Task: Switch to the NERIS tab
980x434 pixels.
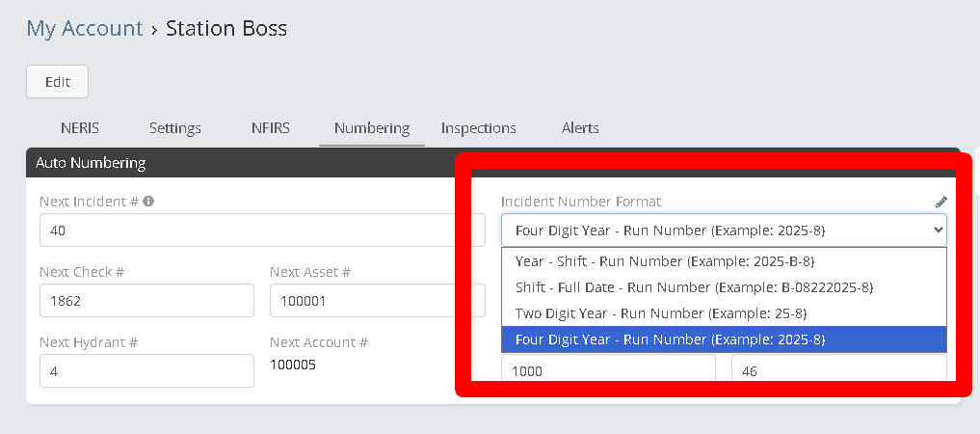Action: (x=80, y=128)
